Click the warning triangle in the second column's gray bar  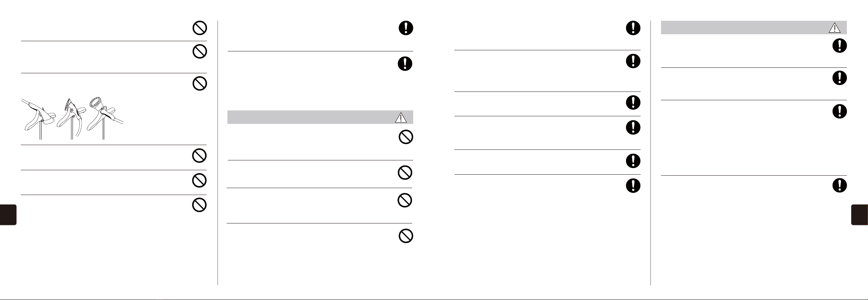click(400, 117)
